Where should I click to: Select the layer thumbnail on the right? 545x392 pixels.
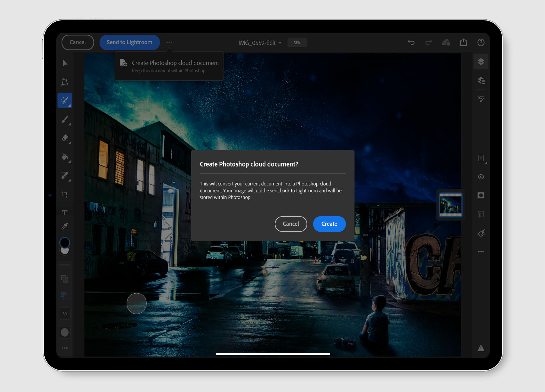[x=451, y=205]
